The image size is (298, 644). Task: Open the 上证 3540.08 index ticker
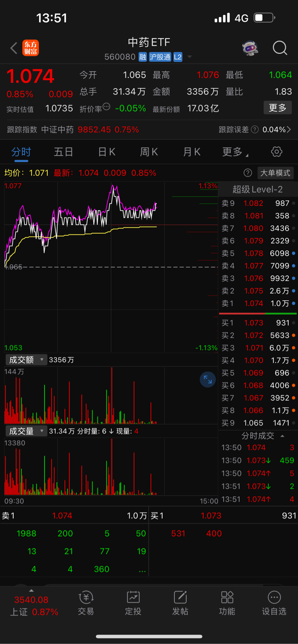coord(34,606)
